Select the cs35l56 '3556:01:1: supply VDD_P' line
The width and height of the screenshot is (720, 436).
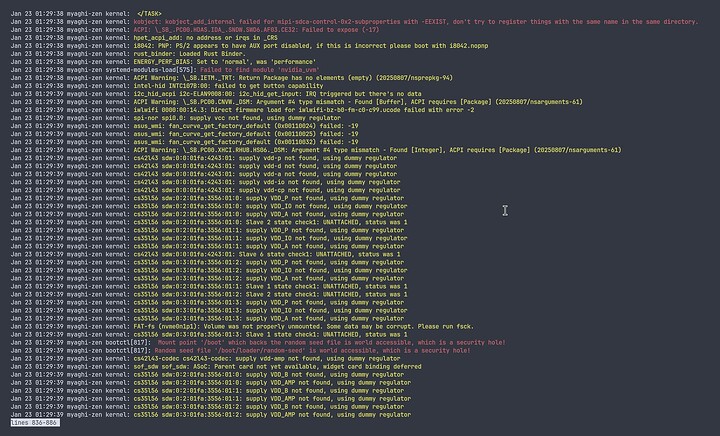[x=207, y=230]
